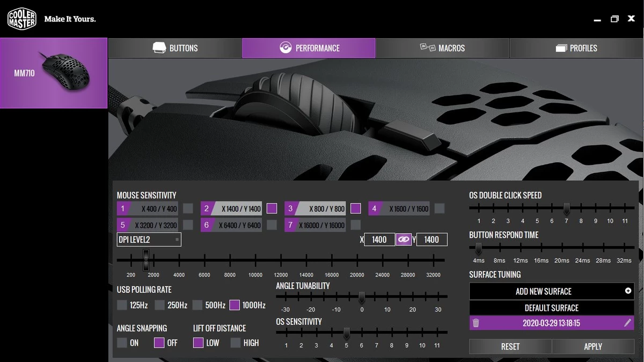Go to the Profiles tab
Viewport: 644px width, 362px height.
click(x=576, y=48)
